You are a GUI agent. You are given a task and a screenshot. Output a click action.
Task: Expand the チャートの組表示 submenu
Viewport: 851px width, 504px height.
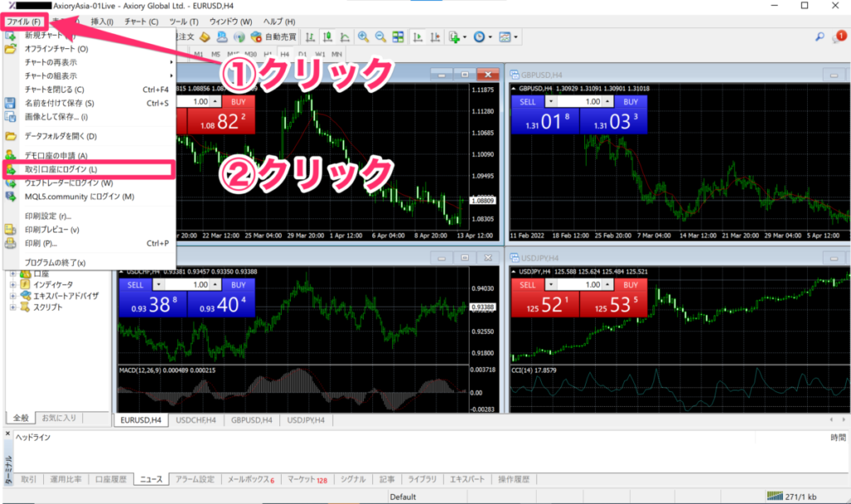tap(89, 76)
